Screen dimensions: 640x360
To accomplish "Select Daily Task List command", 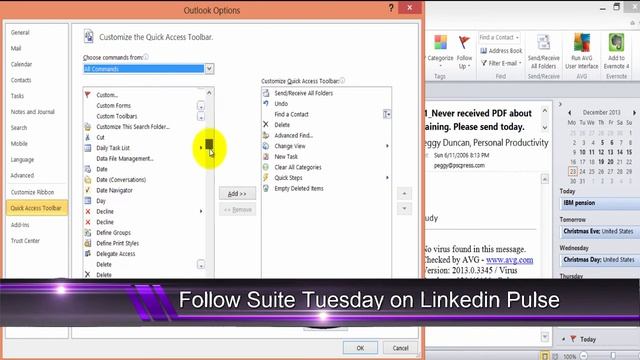I will tap(113, 148).
